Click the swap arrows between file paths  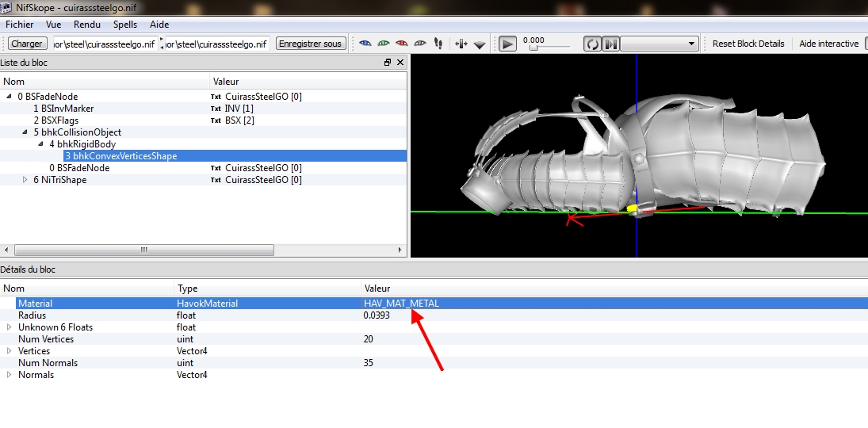(x=162, y=44)
